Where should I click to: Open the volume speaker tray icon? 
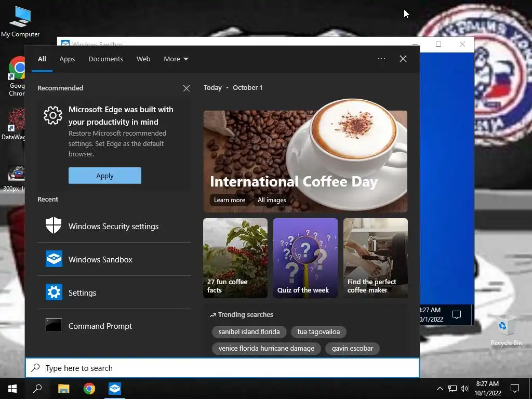click(x=464, y=389)
